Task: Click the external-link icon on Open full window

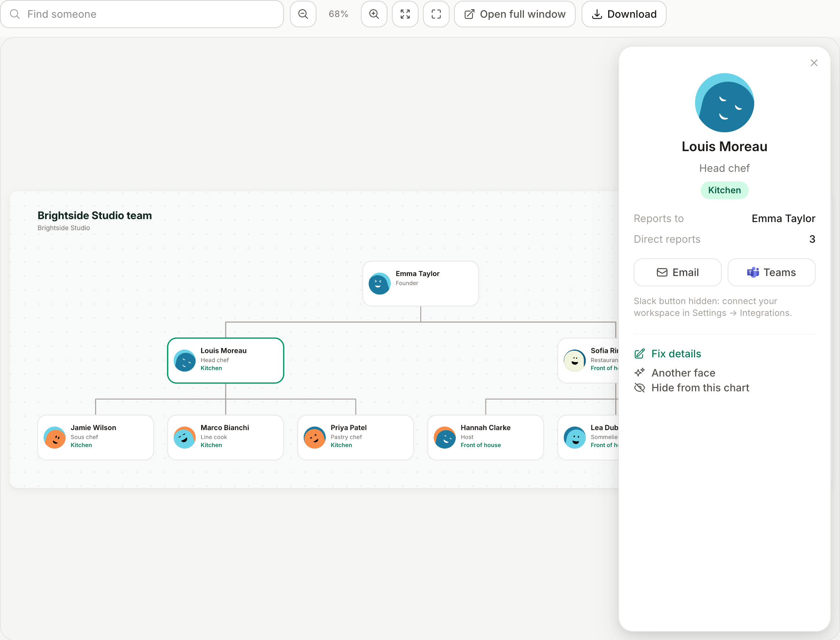Action: point(469,14)
